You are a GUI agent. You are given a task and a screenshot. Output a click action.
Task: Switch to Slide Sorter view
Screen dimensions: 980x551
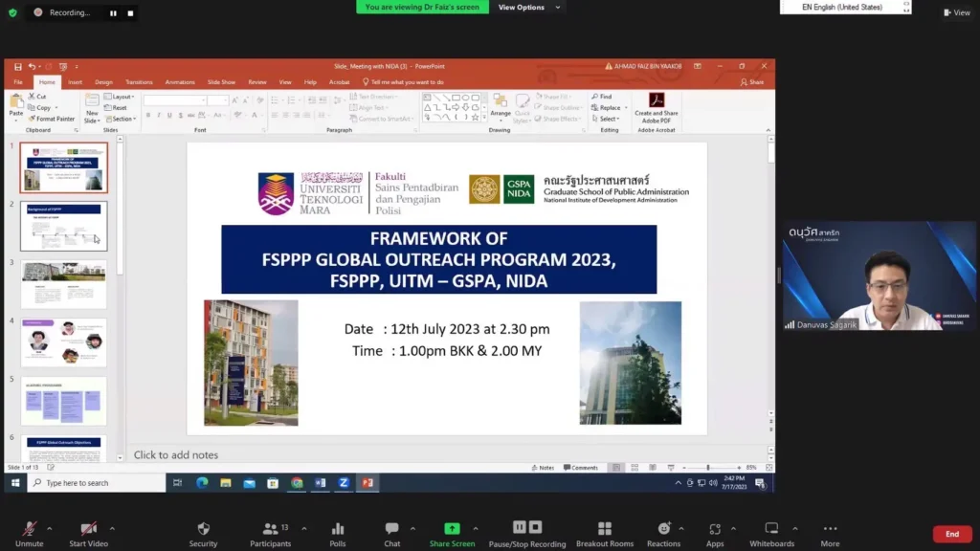click(x=635, y=467)
